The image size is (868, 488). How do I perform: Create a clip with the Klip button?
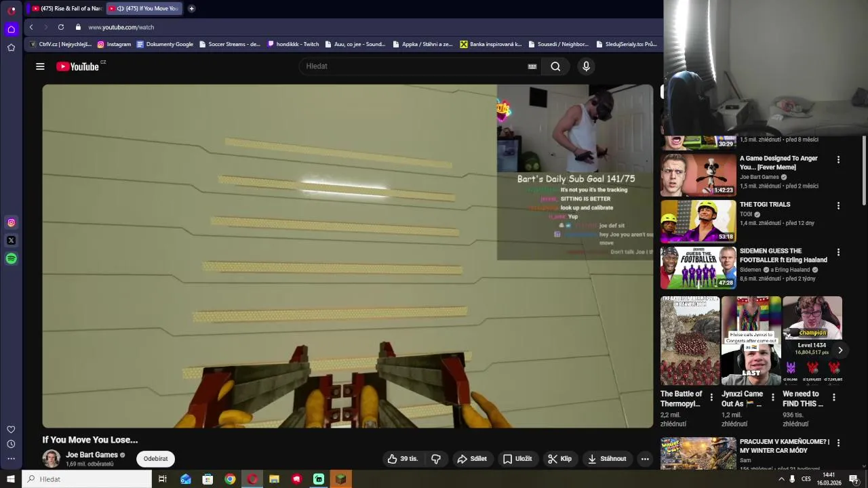click(560, 459)
